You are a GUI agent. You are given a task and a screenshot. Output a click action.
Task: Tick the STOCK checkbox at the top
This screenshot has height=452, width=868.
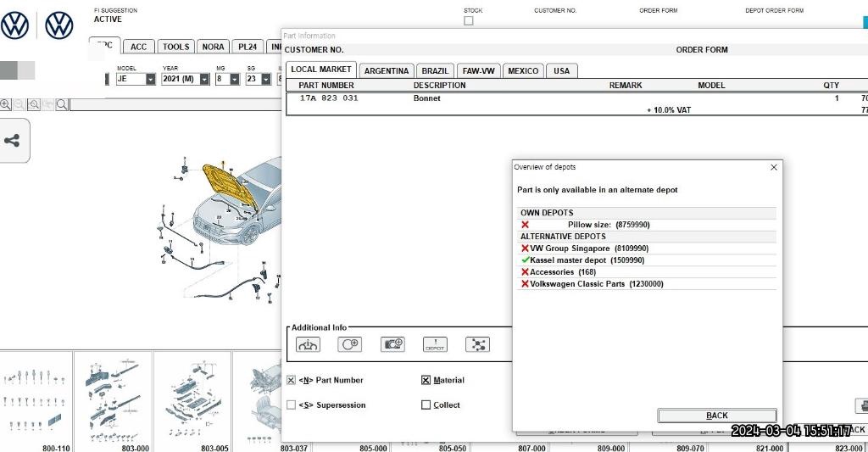point(469,20)
